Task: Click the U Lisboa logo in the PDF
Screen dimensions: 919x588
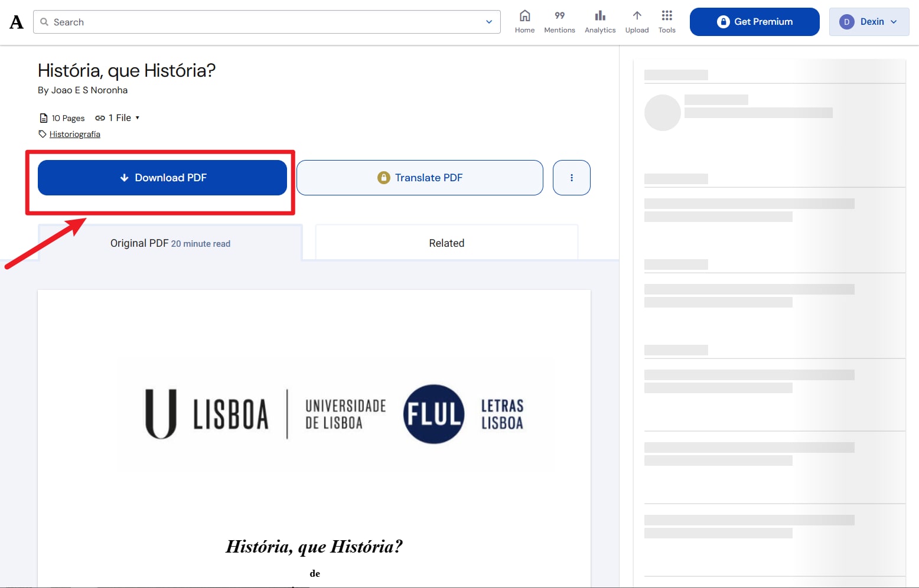Action: (x=207, y=414)
